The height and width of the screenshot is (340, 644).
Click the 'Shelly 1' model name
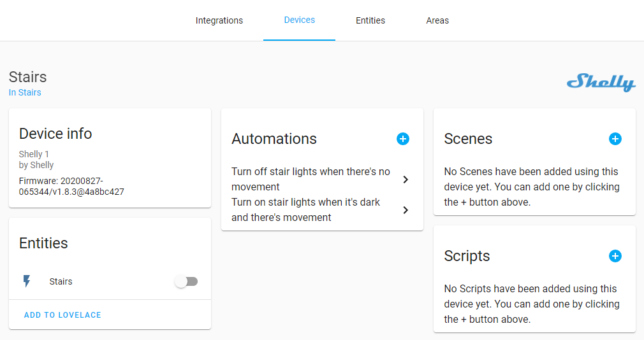[x=34, y=154]
